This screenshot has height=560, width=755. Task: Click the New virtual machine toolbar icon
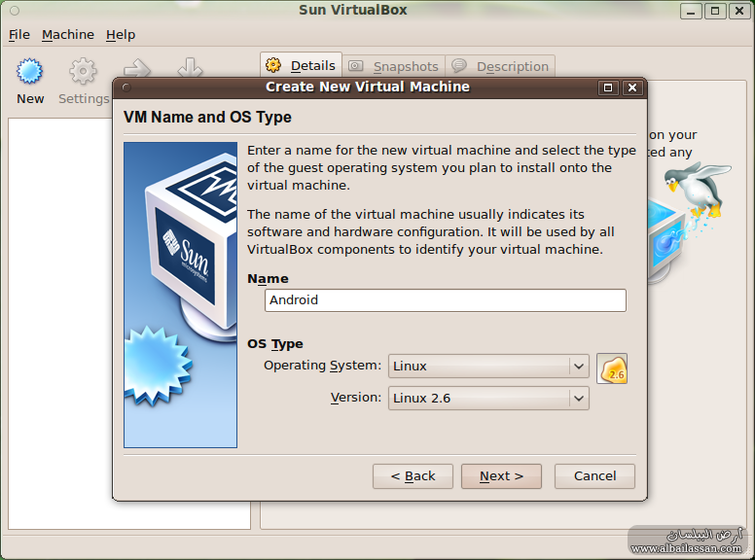click(x=29, y=71)
